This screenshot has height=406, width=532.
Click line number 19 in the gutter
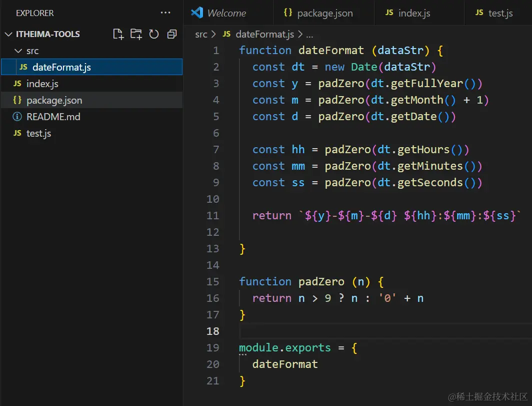[212, 348]
